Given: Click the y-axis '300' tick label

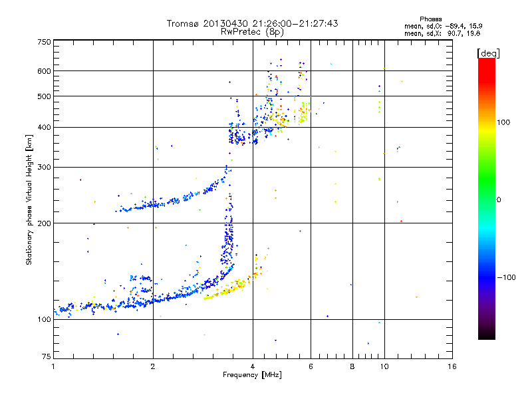Looking at the screenshot, I should [44, 167].
